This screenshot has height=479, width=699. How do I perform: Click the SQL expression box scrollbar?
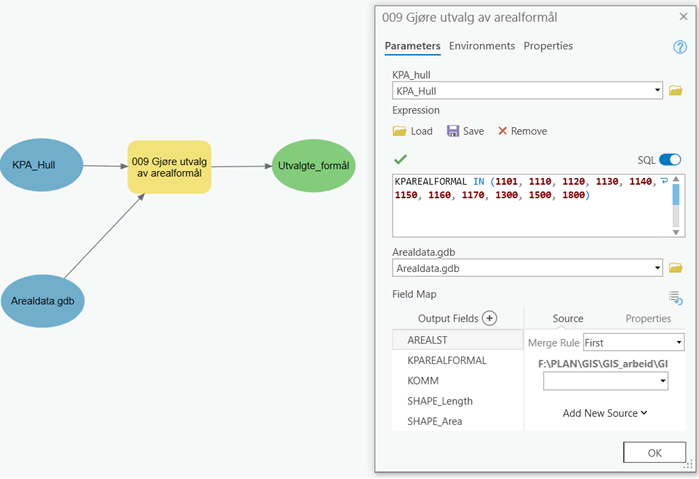677,205
